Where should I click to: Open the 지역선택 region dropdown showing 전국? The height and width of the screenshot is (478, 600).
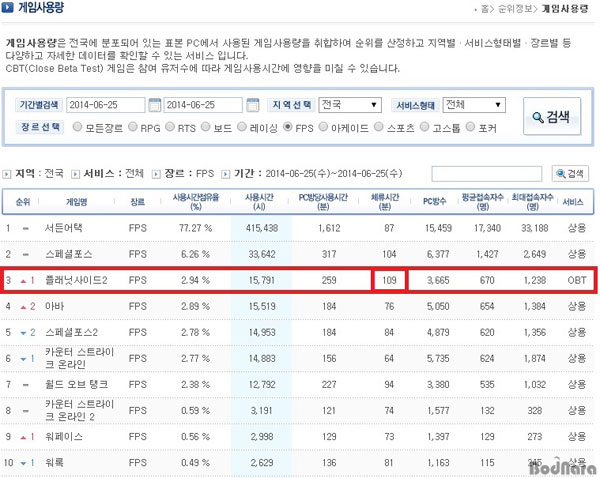click(x=350, y=105)
